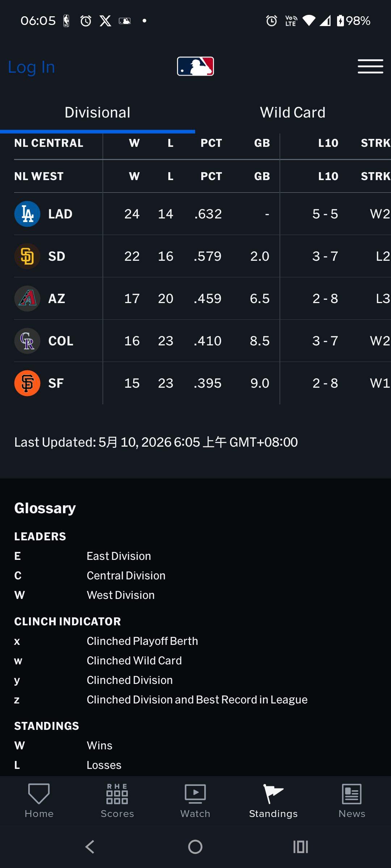Switch to the Wild Card tab
Screen dimensions: 391x868
293,112
